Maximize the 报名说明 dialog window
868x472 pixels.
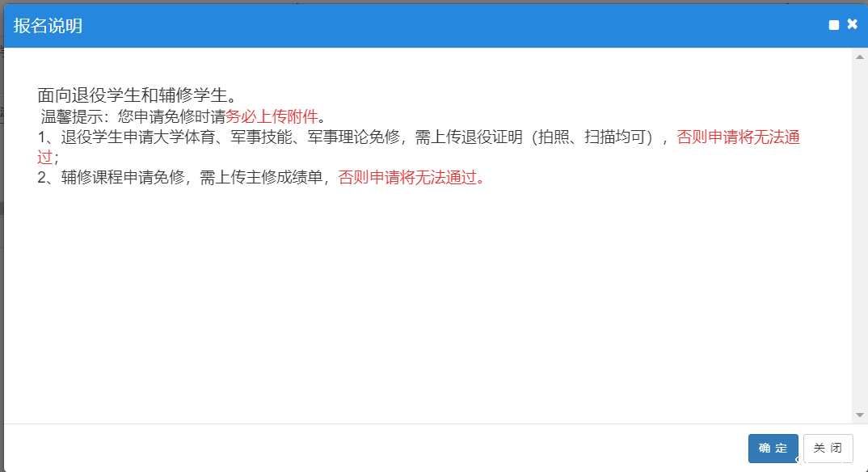click(x=834, y=25)
